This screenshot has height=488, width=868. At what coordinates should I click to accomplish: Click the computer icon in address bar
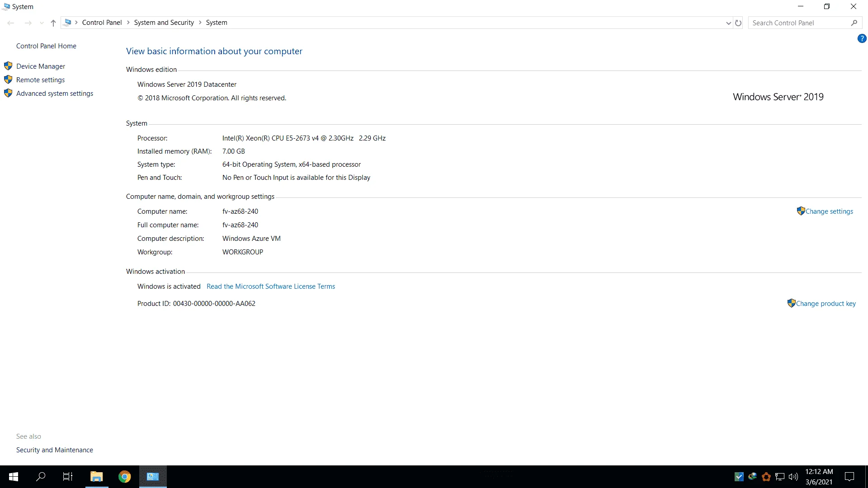[x=68, y=23]
